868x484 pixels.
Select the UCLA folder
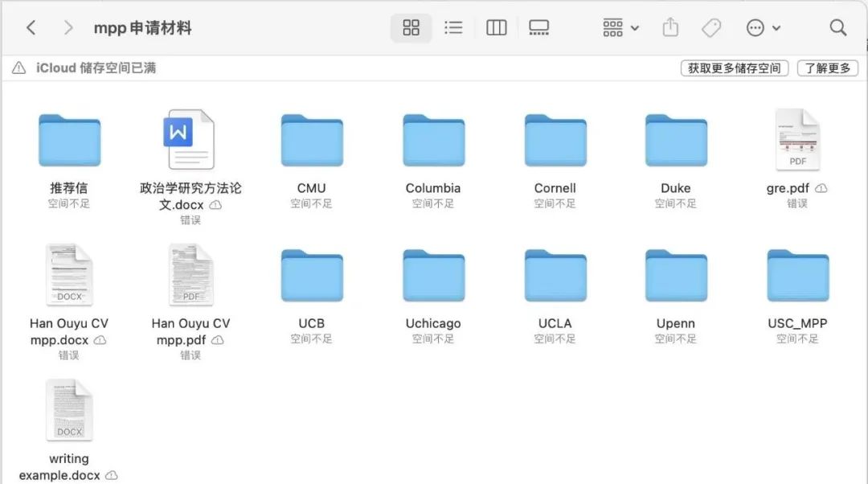pyautogui.click(x=556, y=275)
